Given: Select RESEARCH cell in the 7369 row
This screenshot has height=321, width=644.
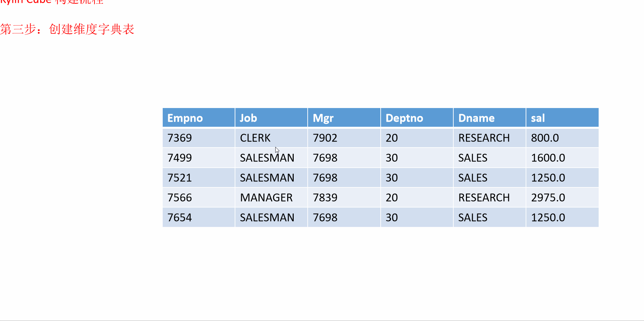Looking at the screenshot, I should tap(489, 138).
